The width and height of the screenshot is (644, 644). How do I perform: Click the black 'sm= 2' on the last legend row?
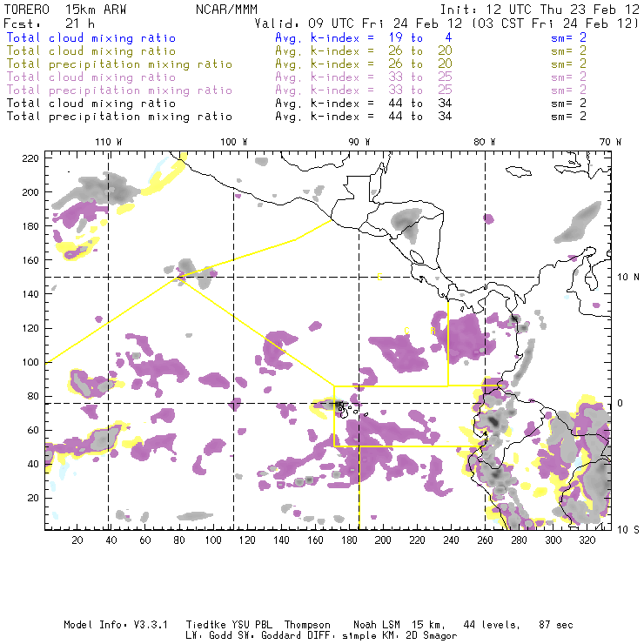(x=568, y=117)
